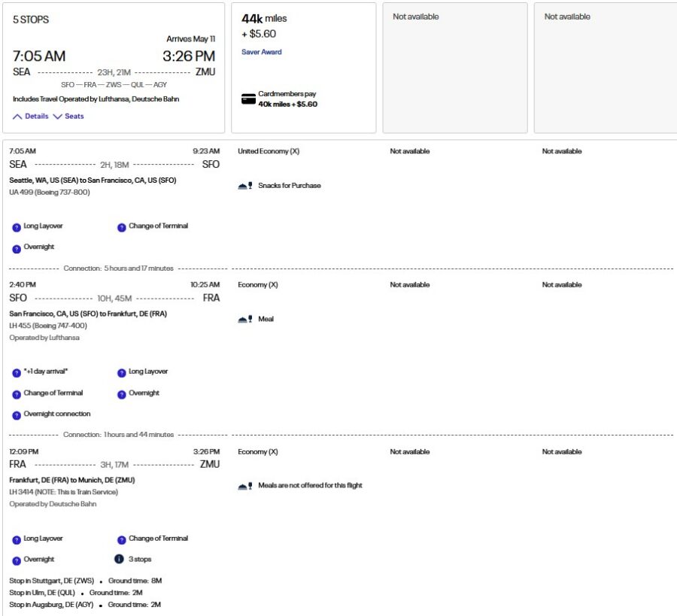
Task: Open Change of Terminal help icon on LH 455 segment
Action: coord(17,393)
